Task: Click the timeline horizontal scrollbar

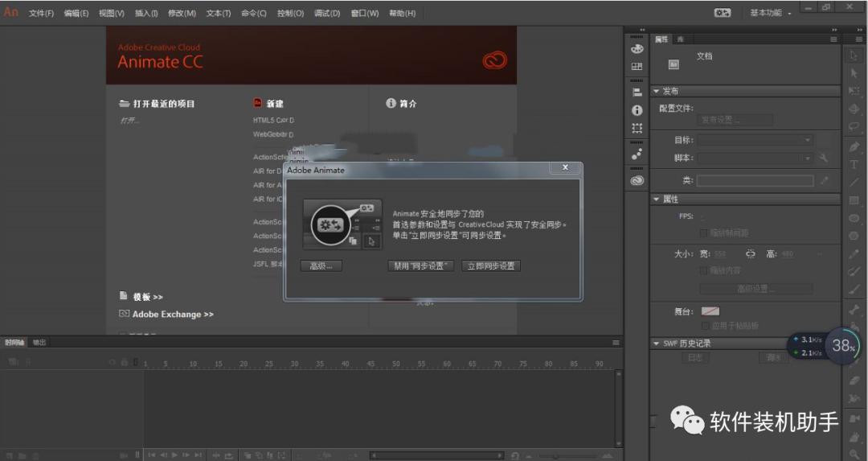Action: point(437,455)
